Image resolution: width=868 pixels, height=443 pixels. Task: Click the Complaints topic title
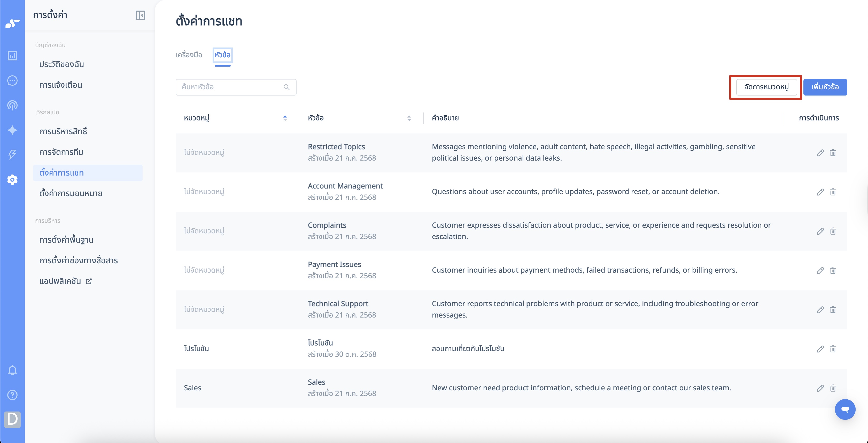(x=327, y=225)
